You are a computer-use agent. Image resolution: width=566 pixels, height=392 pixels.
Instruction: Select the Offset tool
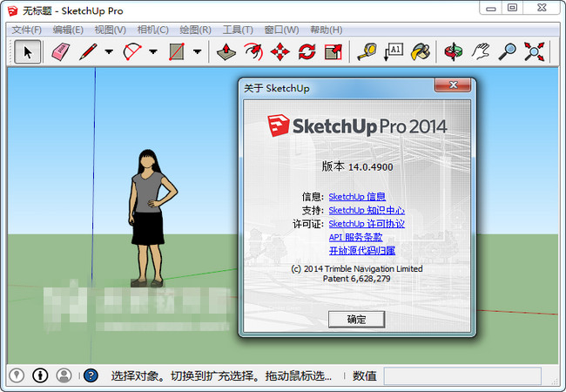tap(253, 52)
